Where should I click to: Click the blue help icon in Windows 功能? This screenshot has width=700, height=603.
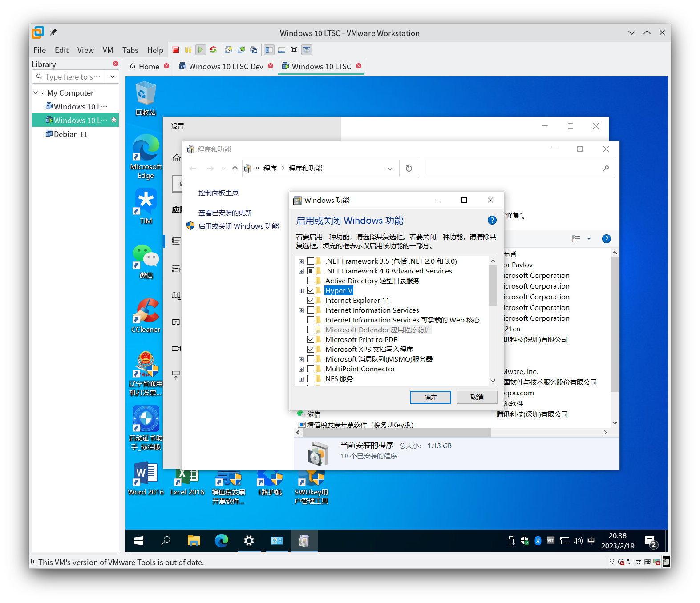click(492, 220)
